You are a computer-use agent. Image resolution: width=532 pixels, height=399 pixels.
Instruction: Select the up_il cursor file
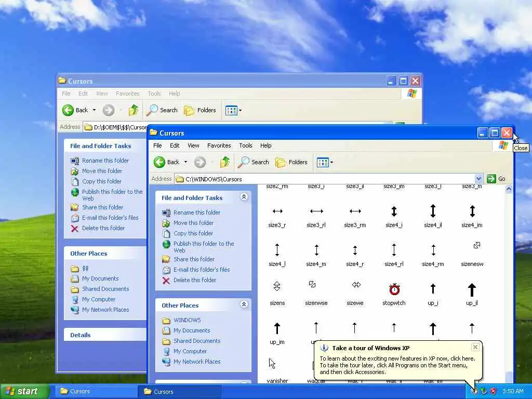tap(472, 295)
